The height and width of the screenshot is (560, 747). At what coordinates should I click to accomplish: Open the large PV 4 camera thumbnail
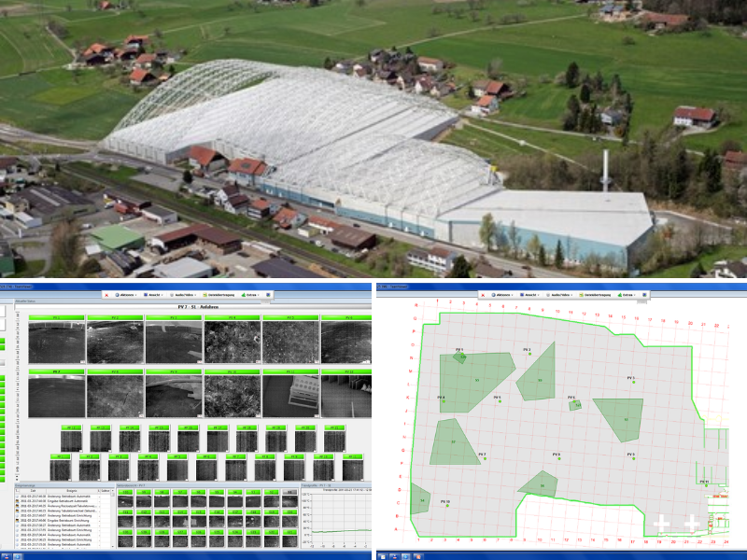pos(232,343)
